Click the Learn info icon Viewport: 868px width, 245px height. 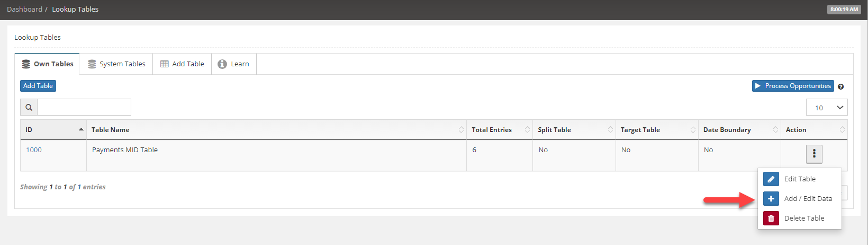pos(222,64)
